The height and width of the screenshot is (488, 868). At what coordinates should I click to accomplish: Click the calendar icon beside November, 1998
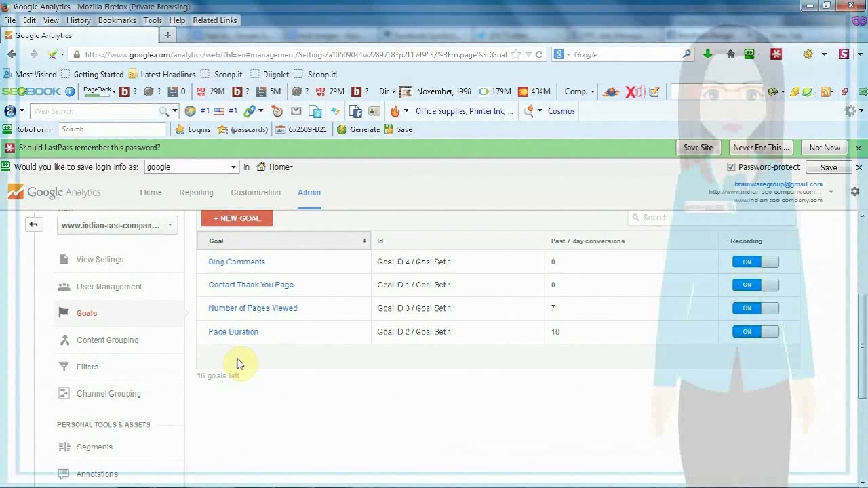click(x=406, y=91)
